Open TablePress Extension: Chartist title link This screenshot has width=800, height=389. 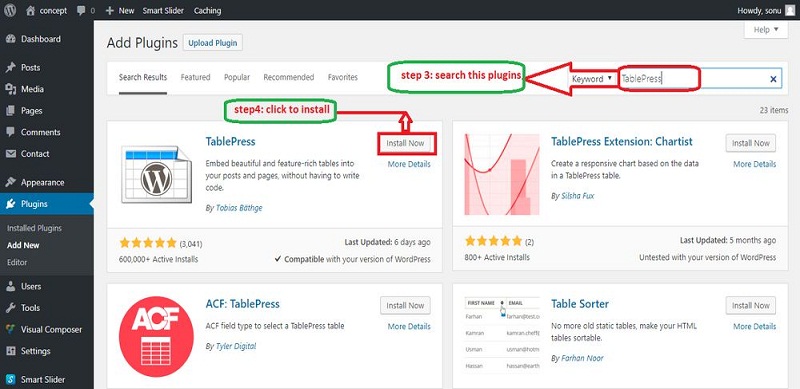point(622,141)
